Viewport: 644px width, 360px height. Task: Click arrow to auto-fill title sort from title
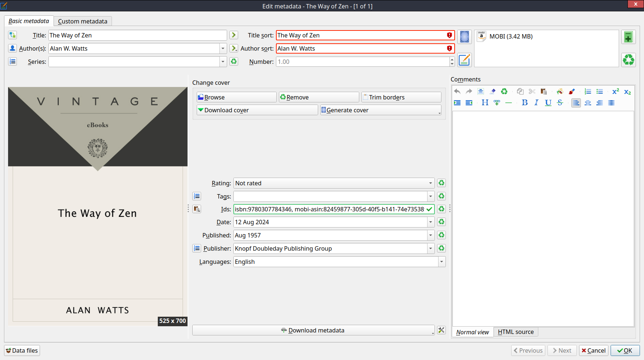[234, 35]
